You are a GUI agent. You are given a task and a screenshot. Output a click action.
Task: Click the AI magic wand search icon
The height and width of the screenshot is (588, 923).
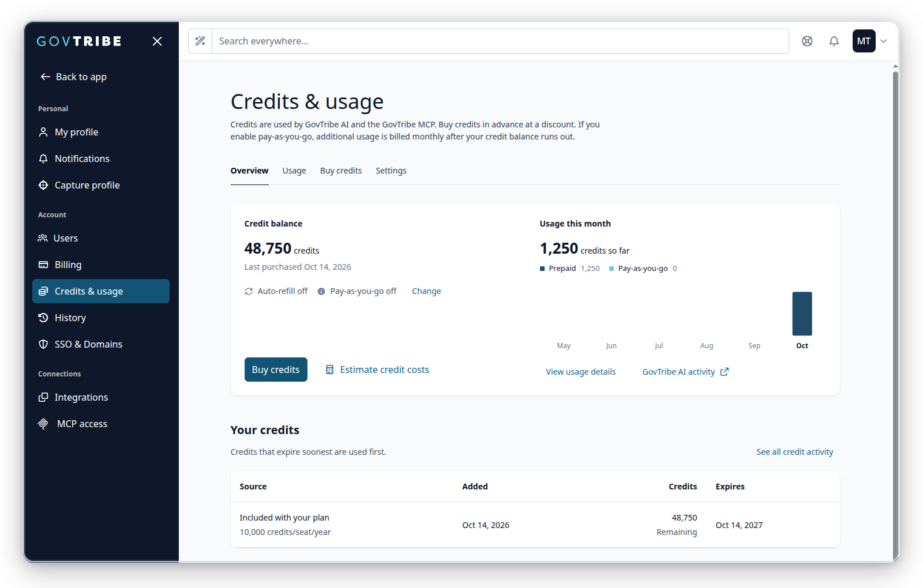coord(200,41)
